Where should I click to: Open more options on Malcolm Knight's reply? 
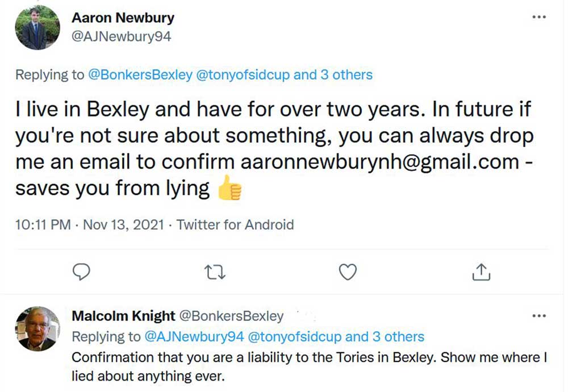click(538, 315)
